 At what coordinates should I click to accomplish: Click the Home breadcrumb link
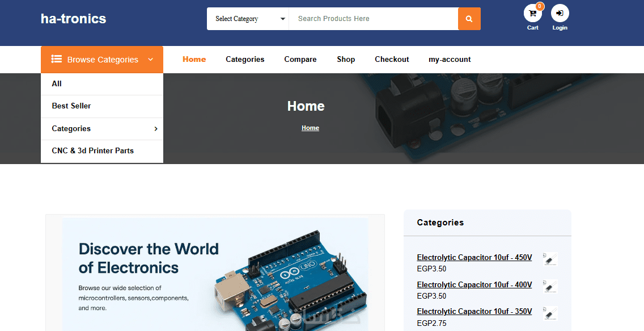point(310,128)
